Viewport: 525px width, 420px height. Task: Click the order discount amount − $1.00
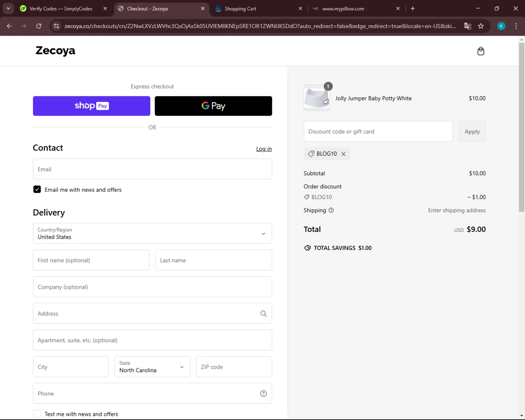click(x=476, y=197)
